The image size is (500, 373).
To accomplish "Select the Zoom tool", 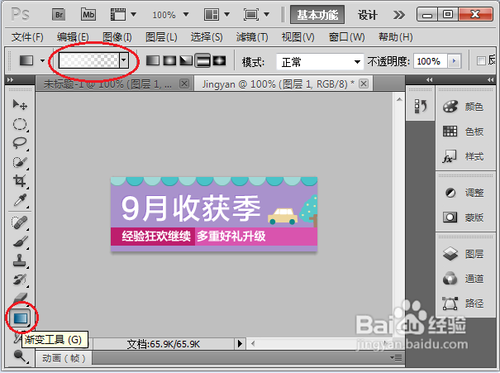I will click(20, 356).
